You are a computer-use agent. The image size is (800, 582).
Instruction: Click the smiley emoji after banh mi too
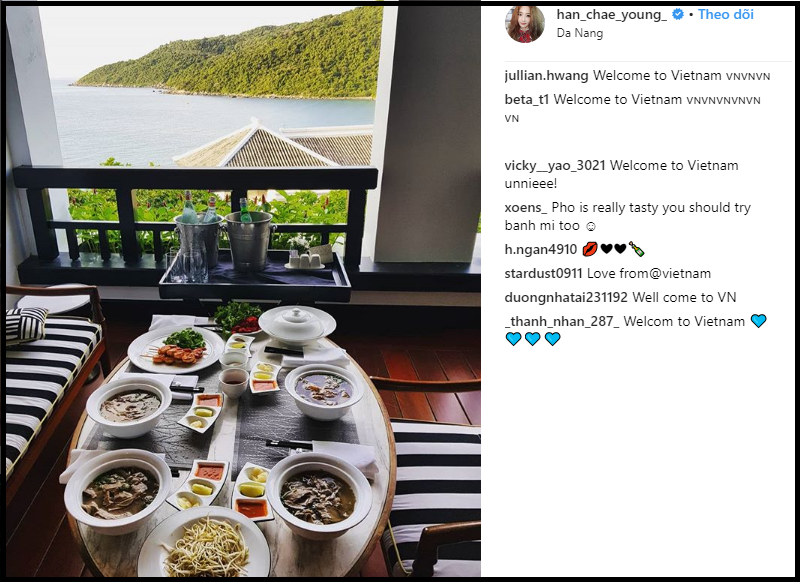click(591, 226)
